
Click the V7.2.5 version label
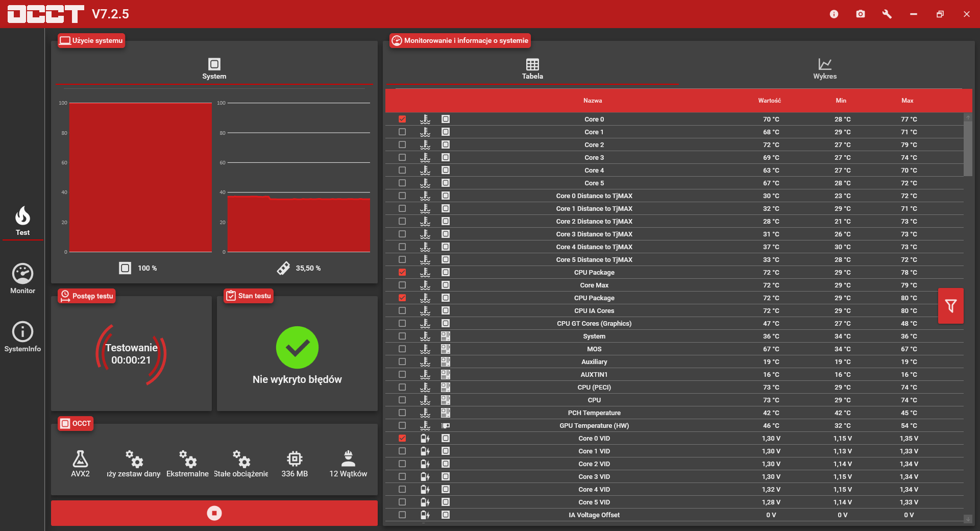[x=110, y=14]
